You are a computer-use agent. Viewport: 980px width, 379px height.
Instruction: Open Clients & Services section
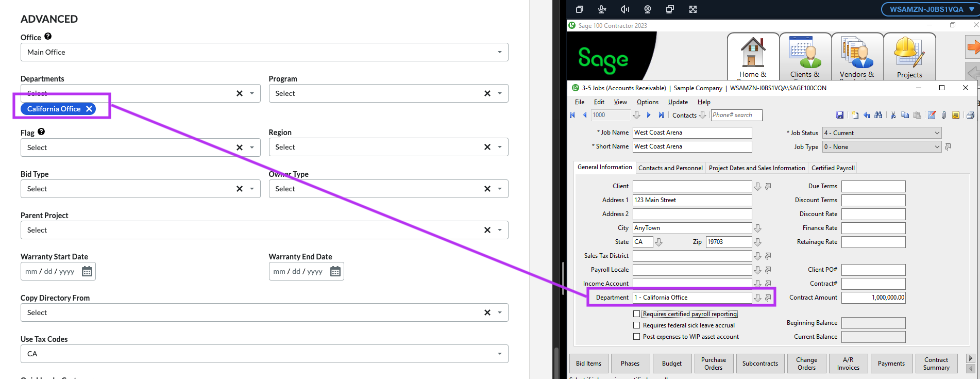coord(805,57)
